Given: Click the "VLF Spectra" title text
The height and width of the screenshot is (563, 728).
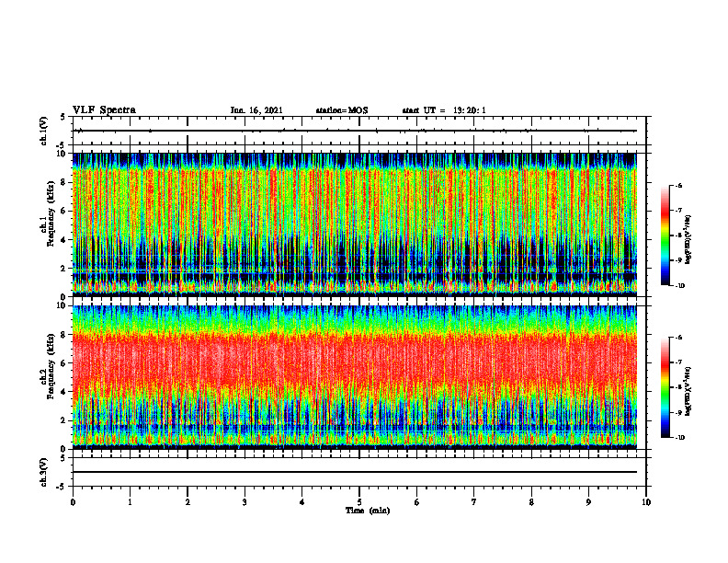Looking at the screenshot, I should pos(104,110).
